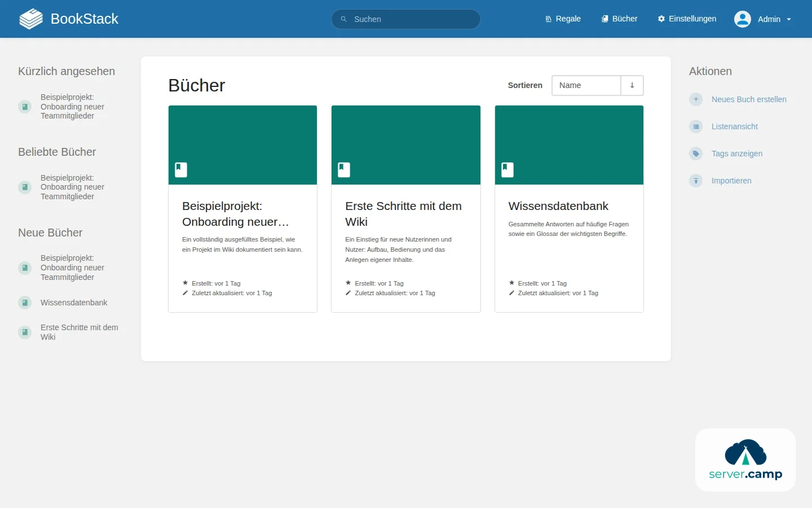Screen dimensions: 812x508
Task: Click 'Gesammelte Antworten auf häufige Fragen' text
Action: (x=568, y=229)
